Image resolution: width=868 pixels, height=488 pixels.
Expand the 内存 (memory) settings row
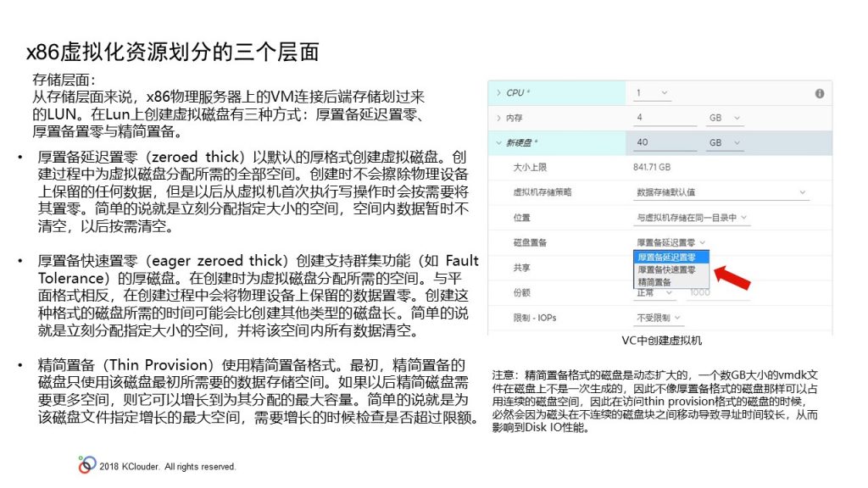[x=498, y=118]
